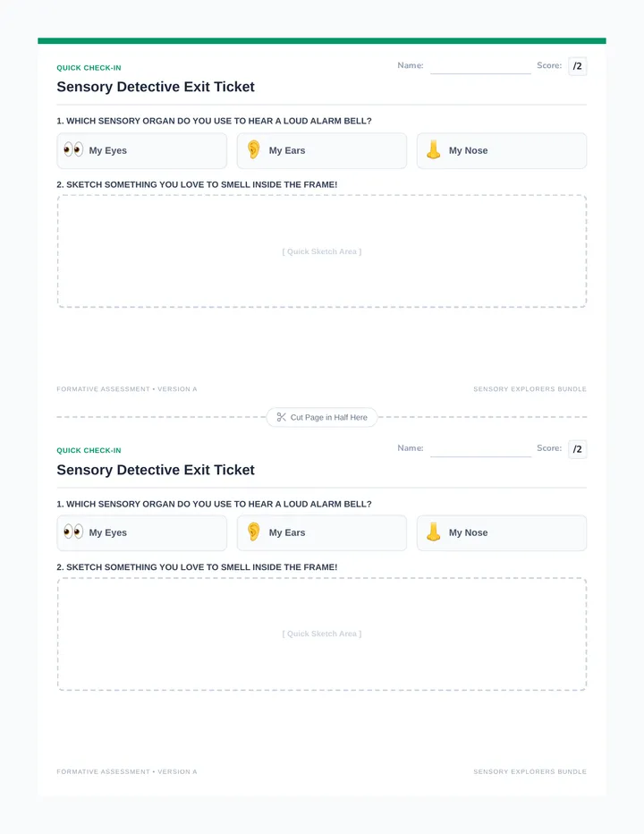
Task: Click the nose emoji in bottom ticket
Action: (434, 532)
